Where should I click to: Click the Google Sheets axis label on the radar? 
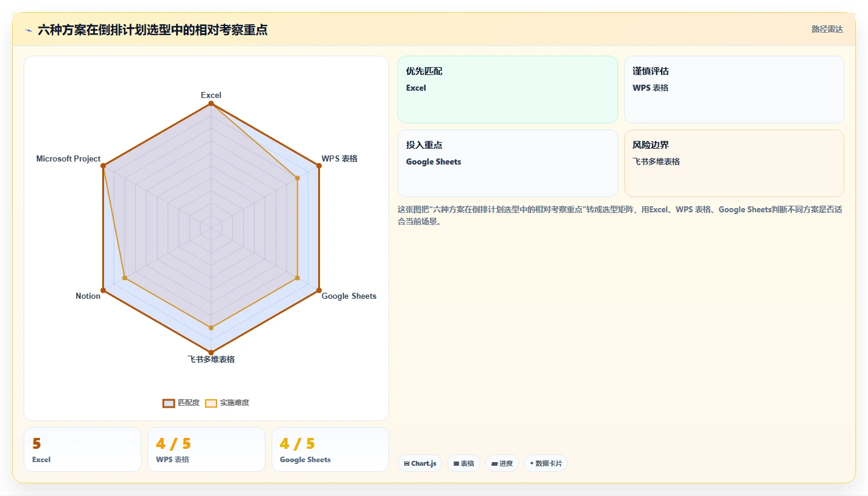349,296
